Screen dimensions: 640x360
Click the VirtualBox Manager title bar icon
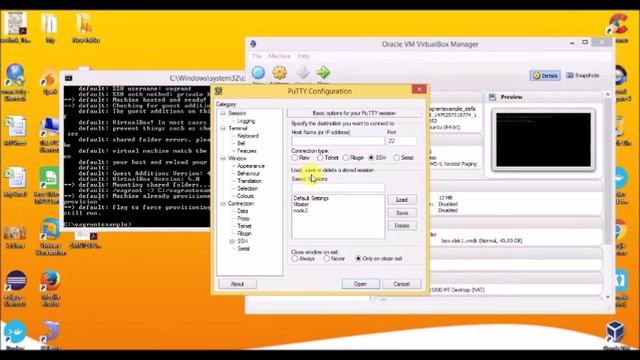click(x=253, y=44)
